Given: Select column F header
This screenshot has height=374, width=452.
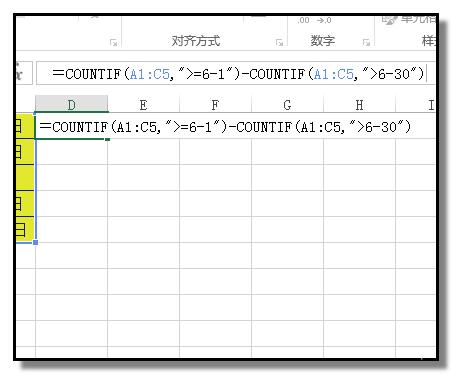Looking at the screenshot, I should click(x=215, y=105).
